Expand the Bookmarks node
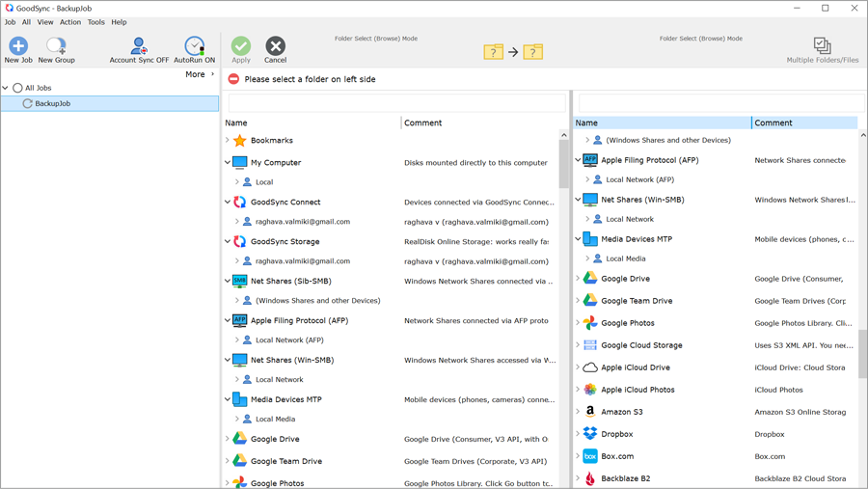Screen dimensions: 868x489 pos(227,140)
